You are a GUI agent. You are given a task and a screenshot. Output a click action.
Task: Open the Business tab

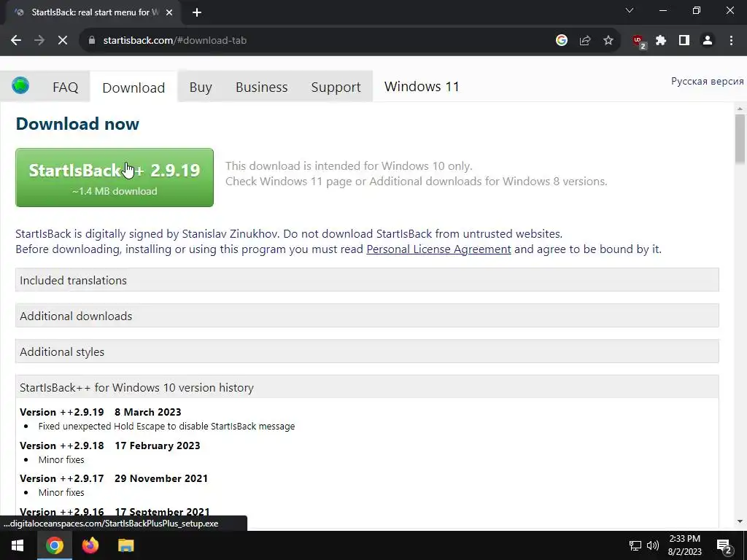262,87
